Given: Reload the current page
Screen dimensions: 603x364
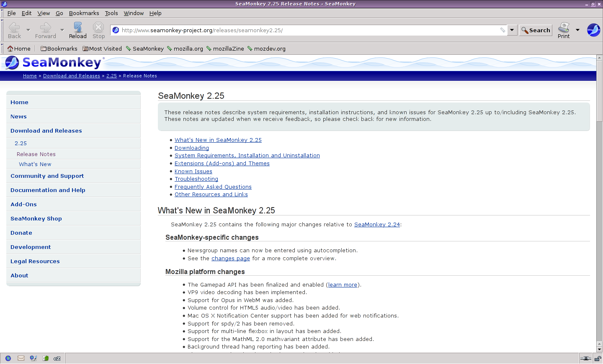Looking at the screenshot, I should (78, 30).
